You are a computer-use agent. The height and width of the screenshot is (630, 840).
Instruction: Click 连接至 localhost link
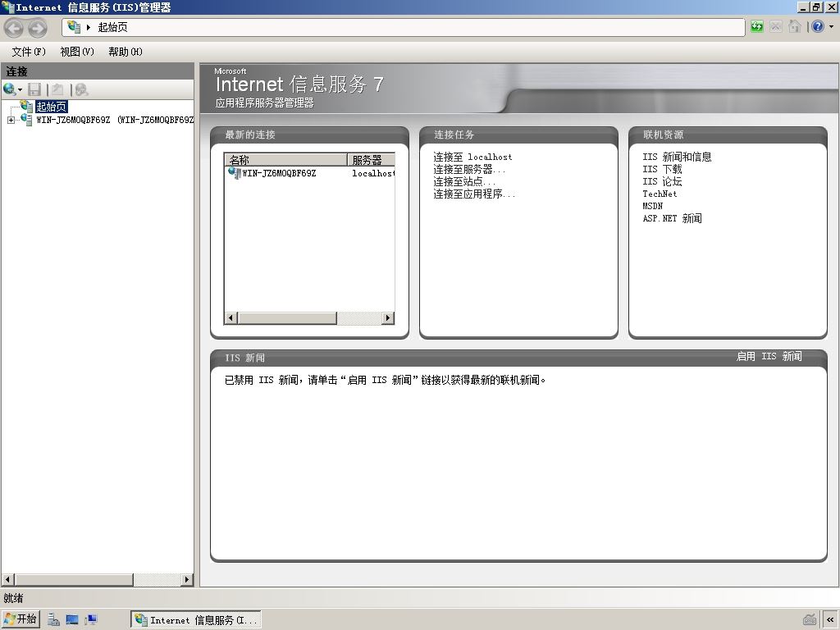tap(472, 157)
